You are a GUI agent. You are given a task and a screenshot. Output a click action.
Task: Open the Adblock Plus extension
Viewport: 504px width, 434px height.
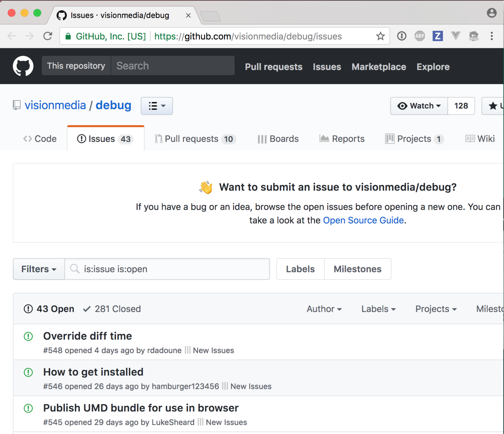tap(419, 36)
